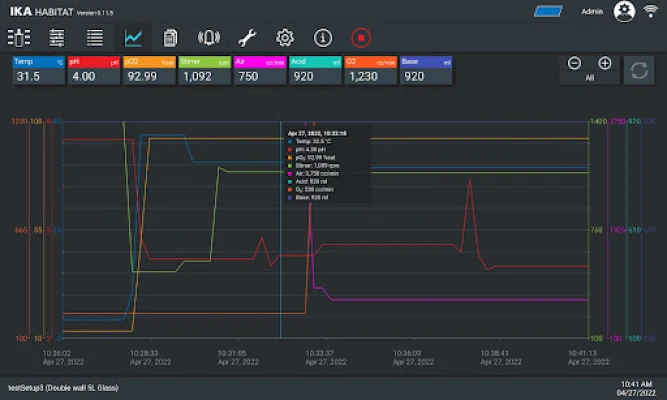Click the refresh chart button

(637, 70)
